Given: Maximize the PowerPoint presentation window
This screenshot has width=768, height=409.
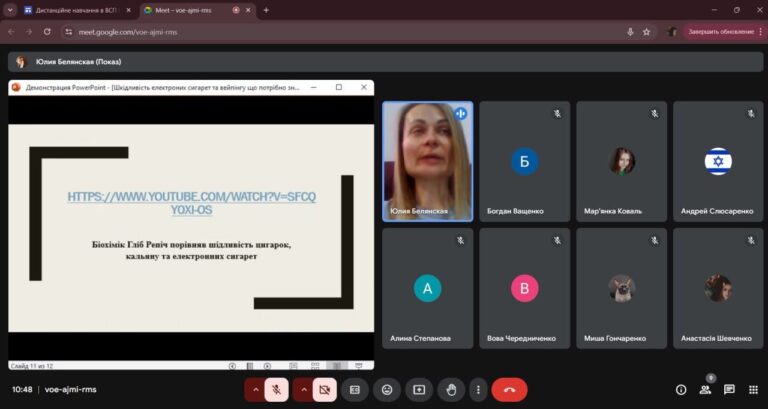Looking at the screenshot, I should tap(339, 87).
